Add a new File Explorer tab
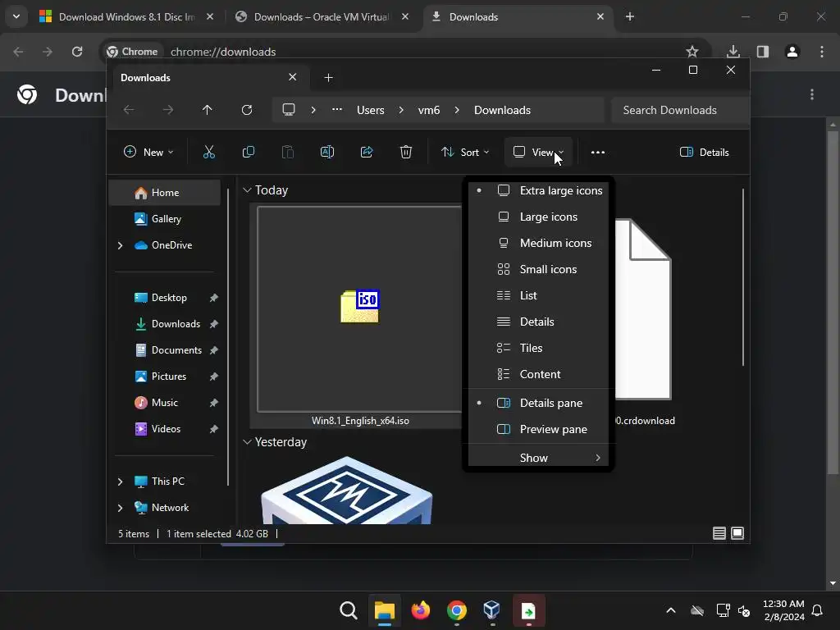Viewport: 840px width, 630px height. click(x=328, y=78)
